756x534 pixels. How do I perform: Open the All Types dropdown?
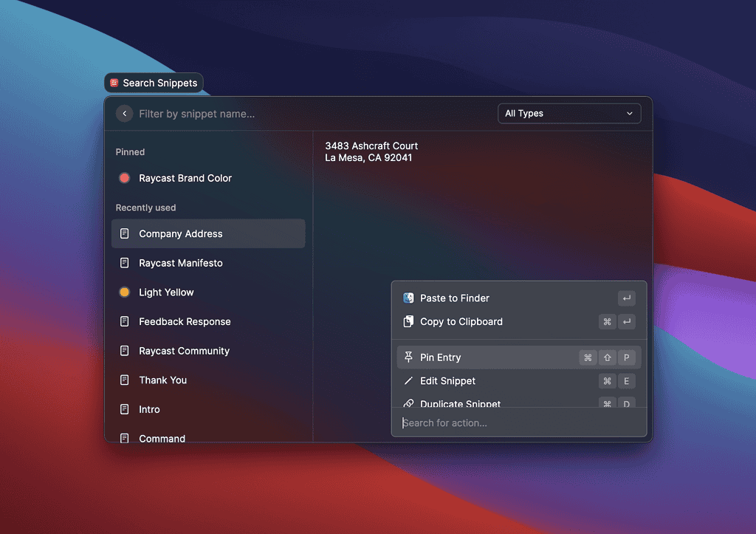point(569,113)
